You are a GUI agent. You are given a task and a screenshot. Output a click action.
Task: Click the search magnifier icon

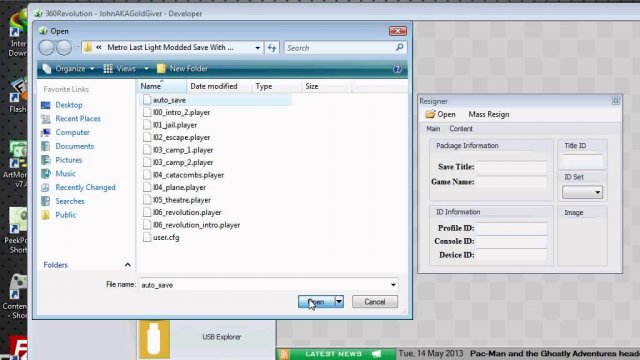click(400, 47)
